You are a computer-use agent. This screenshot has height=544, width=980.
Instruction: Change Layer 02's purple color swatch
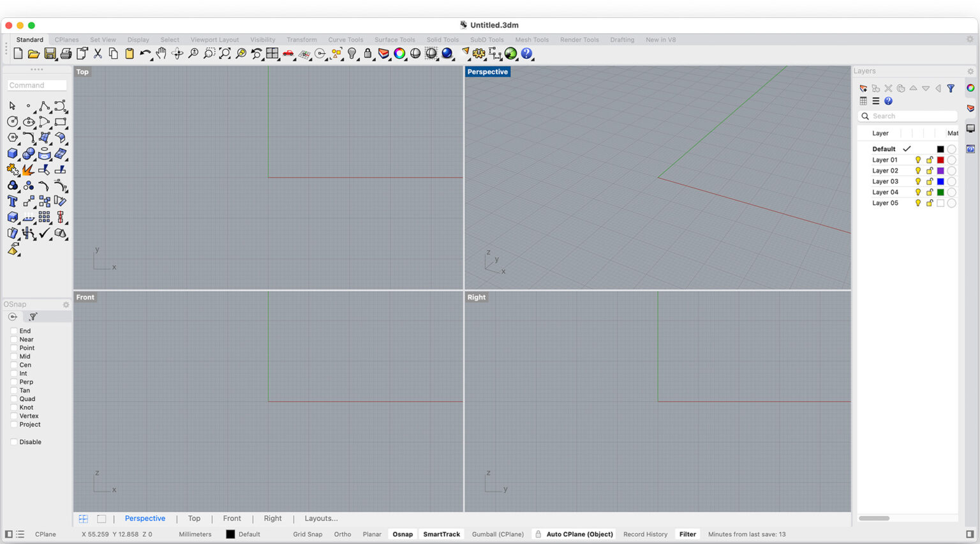[x=940, y=170]
